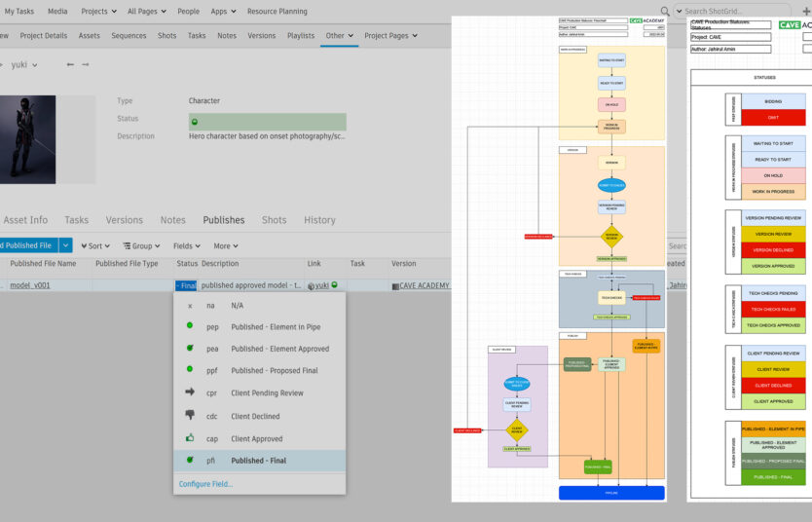This screenshot has width=812, height=522.
Task: Open the History tab
Action: 319,220
